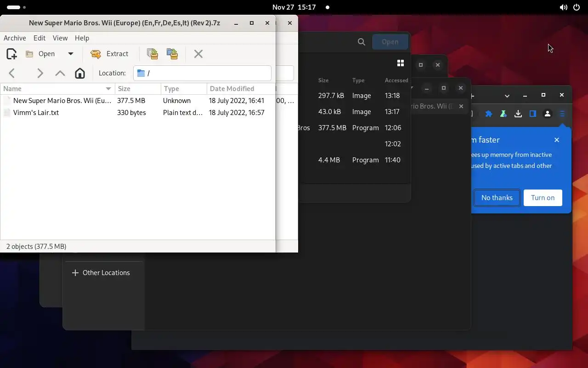Add files to the archive icon
Image resolution: width=588 pixels, height=368 pixels.
pyautogui.click(x=153, y=54)
